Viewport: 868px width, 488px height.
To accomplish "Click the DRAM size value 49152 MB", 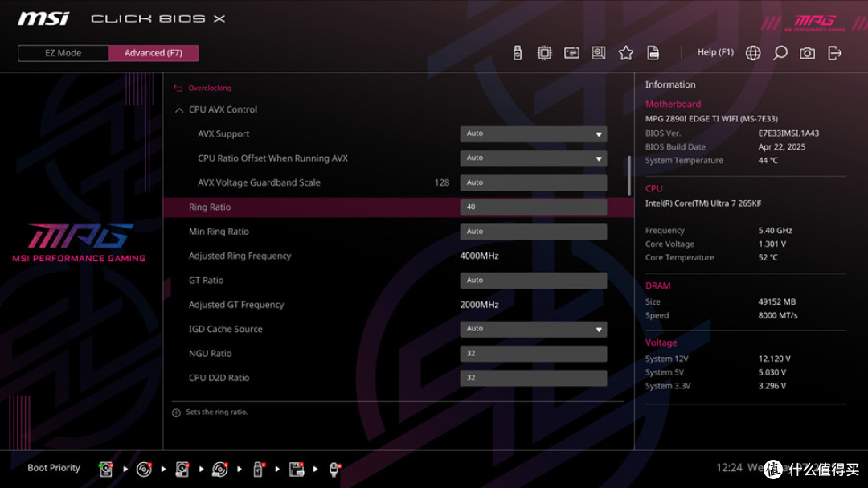I will (776, 301).
